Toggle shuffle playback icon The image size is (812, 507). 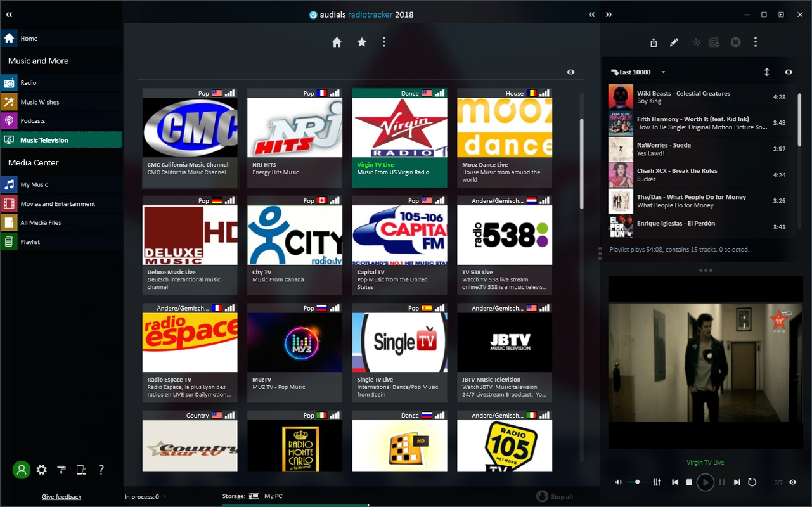[778, 482]
